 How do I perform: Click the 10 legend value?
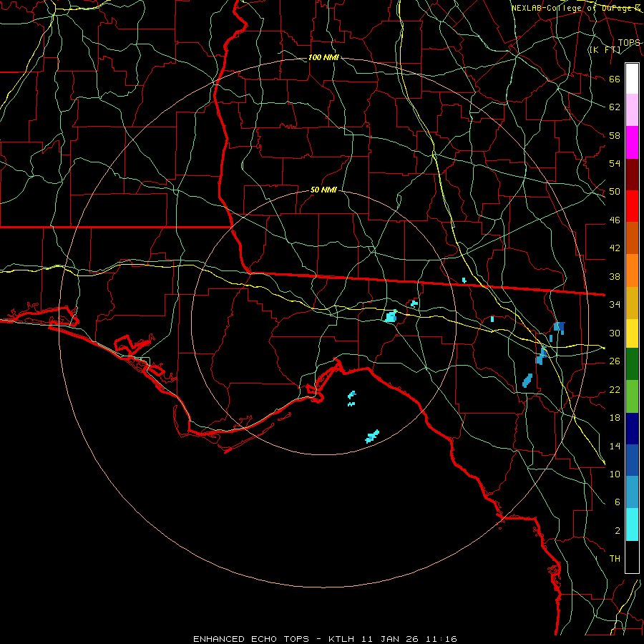615,474
